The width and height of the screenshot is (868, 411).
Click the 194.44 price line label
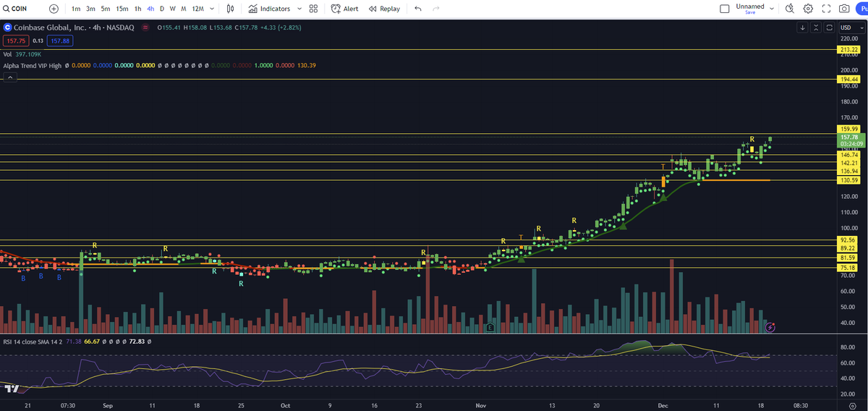coord(848,79)
